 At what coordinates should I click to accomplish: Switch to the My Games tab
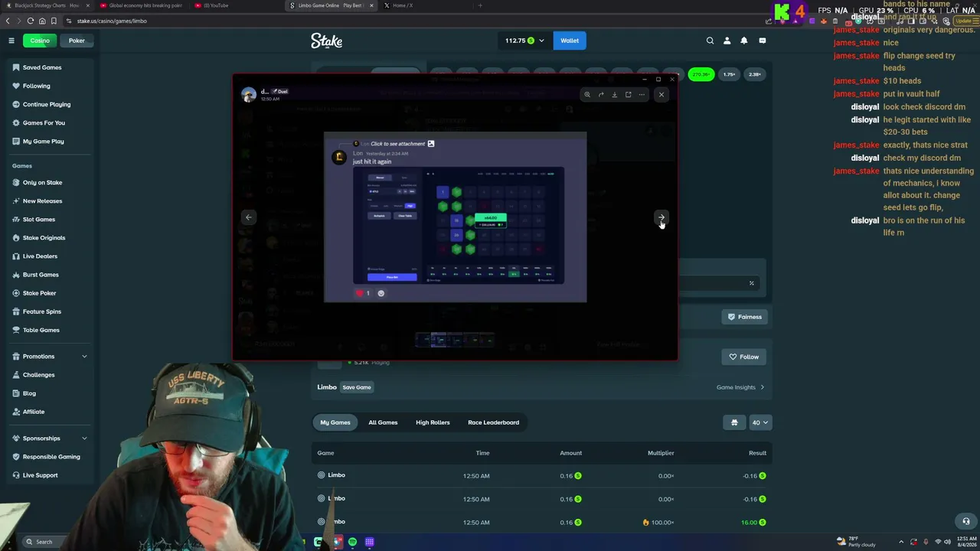click(335, 422)
